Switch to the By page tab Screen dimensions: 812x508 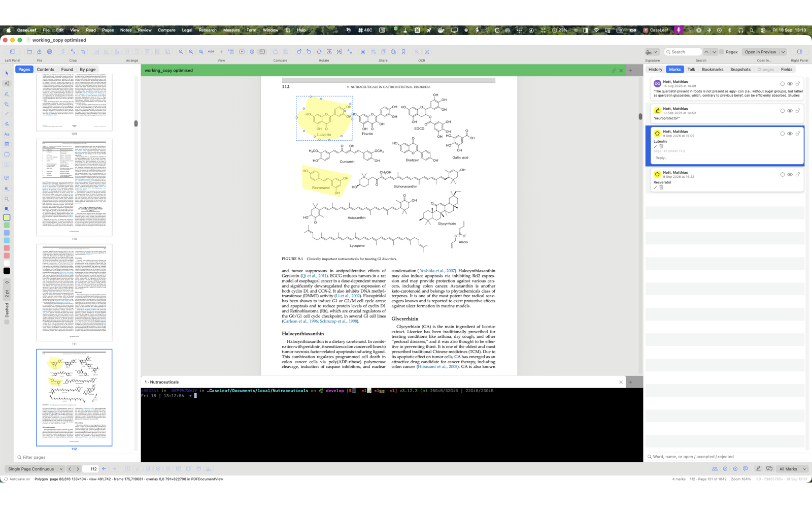coord(88,70)
